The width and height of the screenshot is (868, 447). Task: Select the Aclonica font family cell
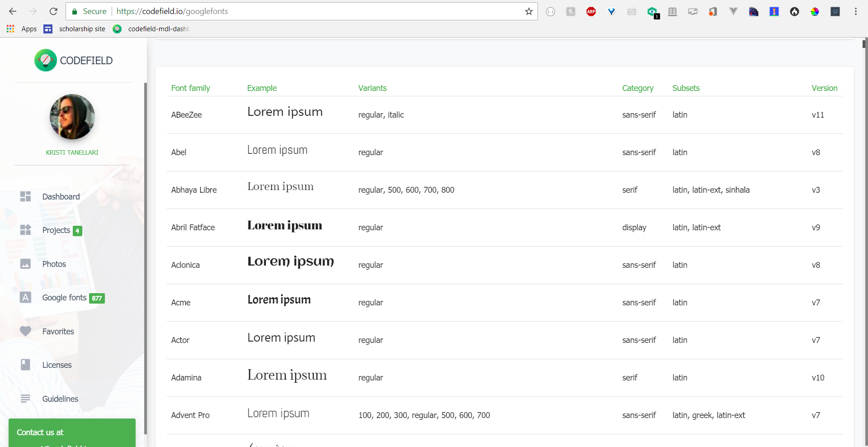tap(185, 265)
